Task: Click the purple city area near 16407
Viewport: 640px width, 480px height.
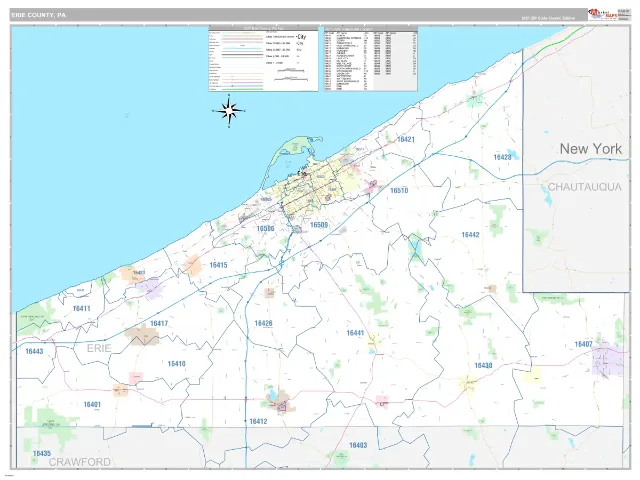Action: (608, 360)
